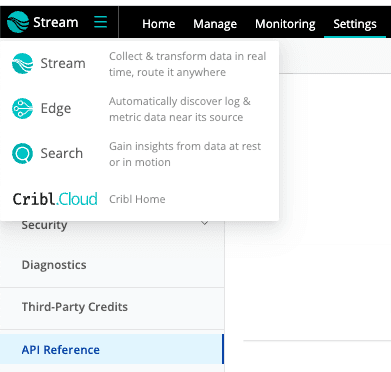Open the Manage tab
The image size is (391, 372).
click(215, 24)
